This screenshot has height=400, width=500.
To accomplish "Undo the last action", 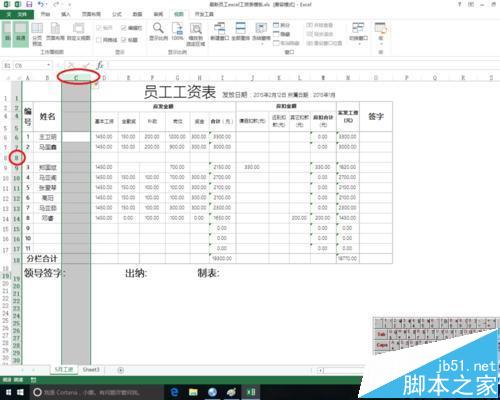I will click(41, 4).
